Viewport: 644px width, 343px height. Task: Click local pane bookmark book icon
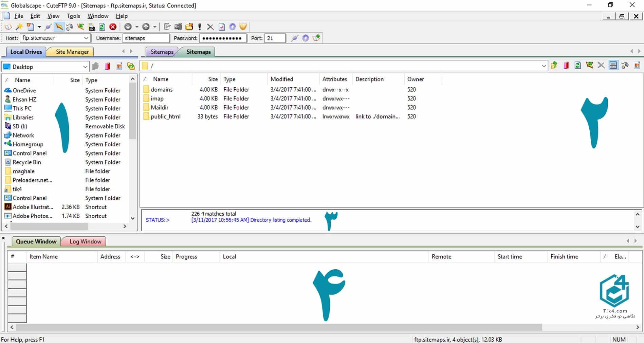108,66
